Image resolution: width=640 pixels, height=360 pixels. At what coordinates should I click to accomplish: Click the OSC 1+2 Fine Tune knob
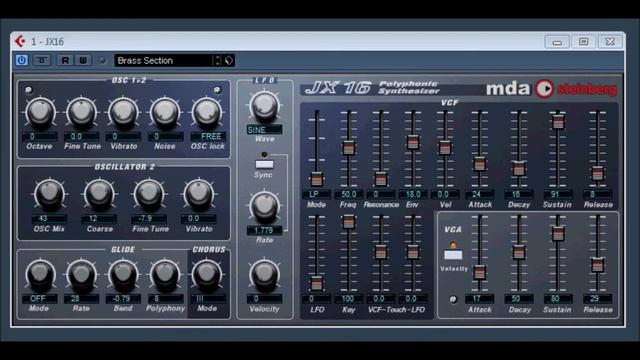click(x=82, y=112)
